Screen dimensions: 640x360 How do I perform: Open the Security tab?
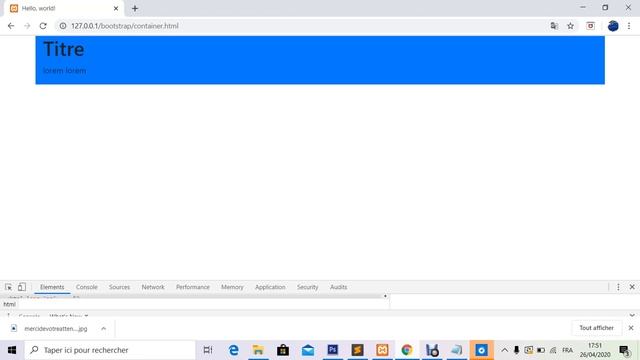coord(307,287)
